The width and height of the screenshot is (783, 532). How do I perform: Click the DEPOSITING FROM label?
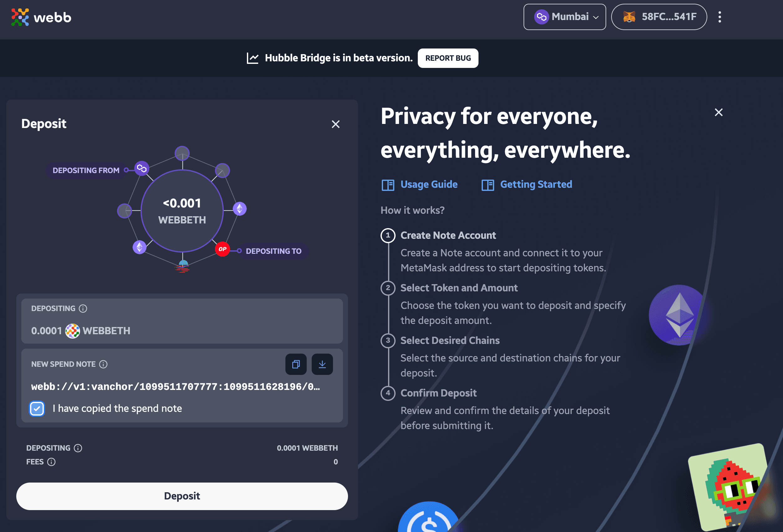[86, 170]
